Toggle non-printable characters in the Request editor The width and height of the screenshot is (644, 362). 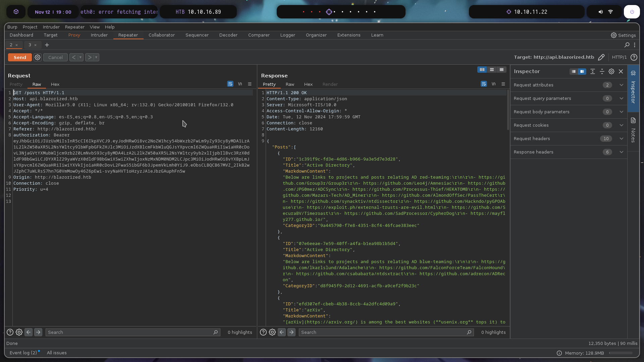(x=240, y=84)
